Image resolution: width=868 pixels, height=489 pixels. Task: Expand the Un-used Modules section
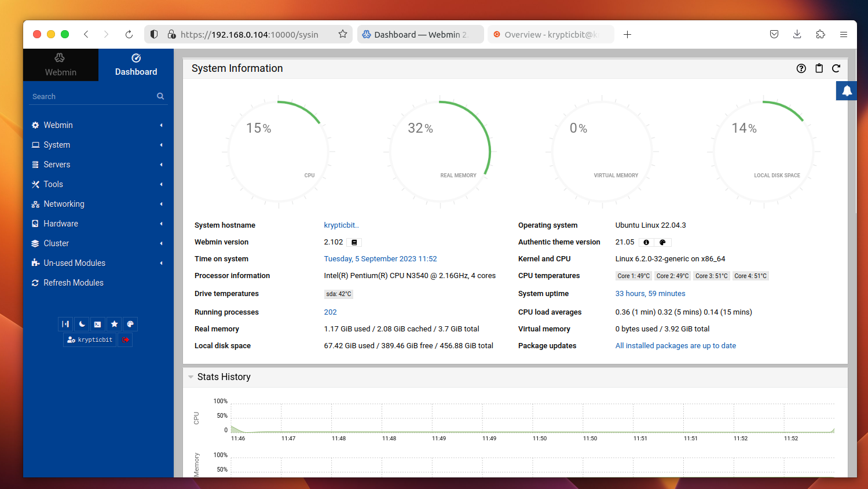[74, 263]
